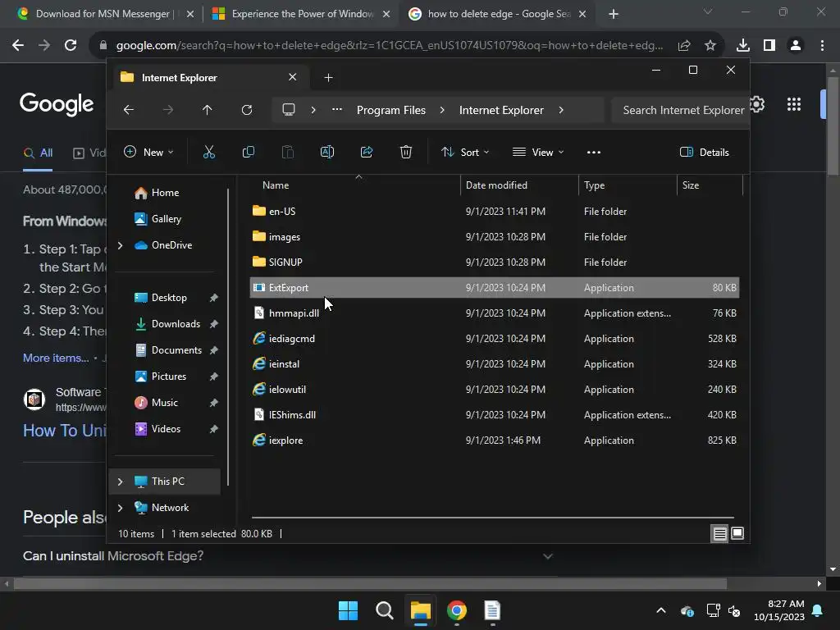The width and height of the screenshot is (840, 630).
Task: Select the All search results tab in Google
Action: tap(38, 153)
